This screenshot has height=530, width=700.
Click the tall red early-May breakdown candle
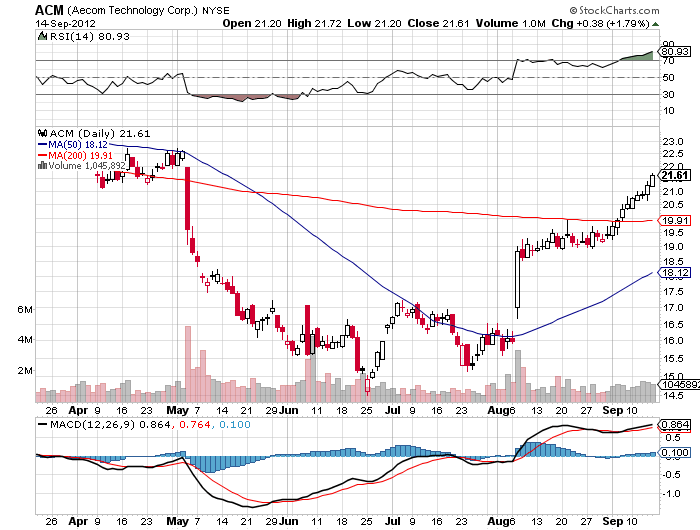188,199
